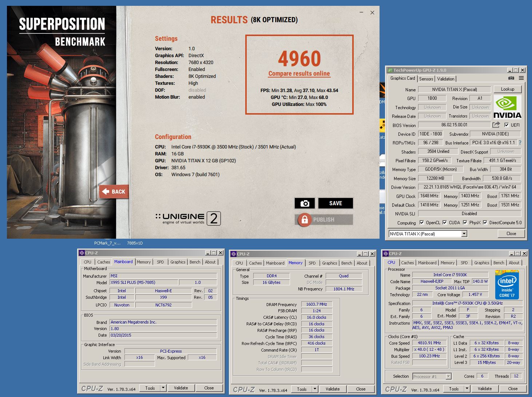Open the Processor #1 selection dropdown

coord(448,376)
